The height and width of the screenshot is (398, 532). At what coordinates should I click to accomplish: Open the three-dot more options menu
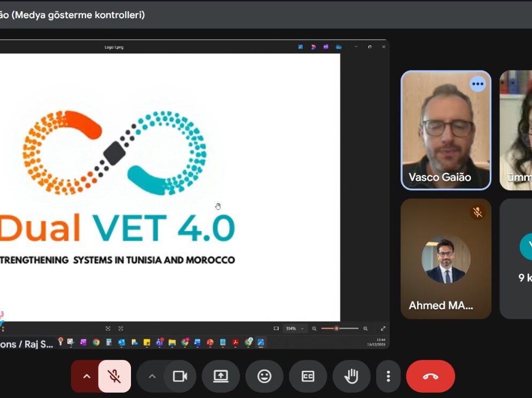tap(388, 377)
